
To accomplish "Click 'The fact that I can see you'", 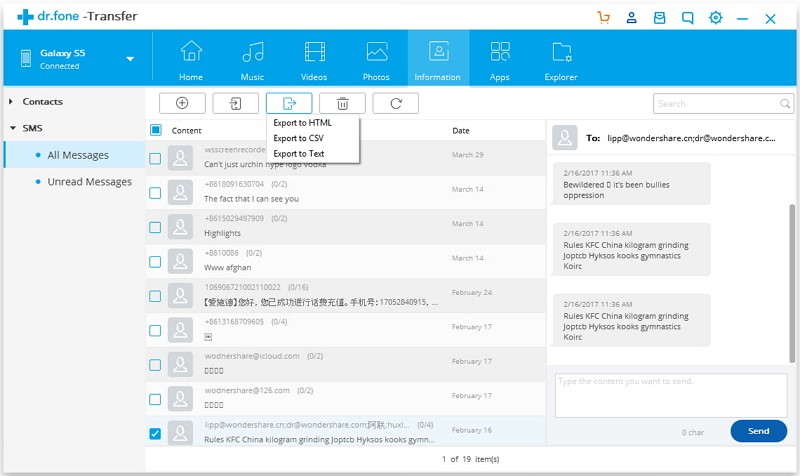I will click(252, 199).
